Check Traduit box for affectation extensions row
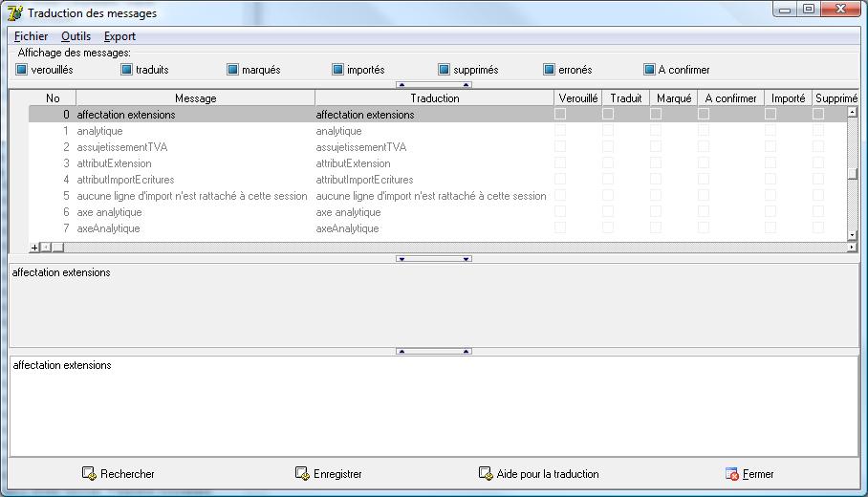Image resolution: width=868 pixels, height=497 pixels. click(608, 114)
